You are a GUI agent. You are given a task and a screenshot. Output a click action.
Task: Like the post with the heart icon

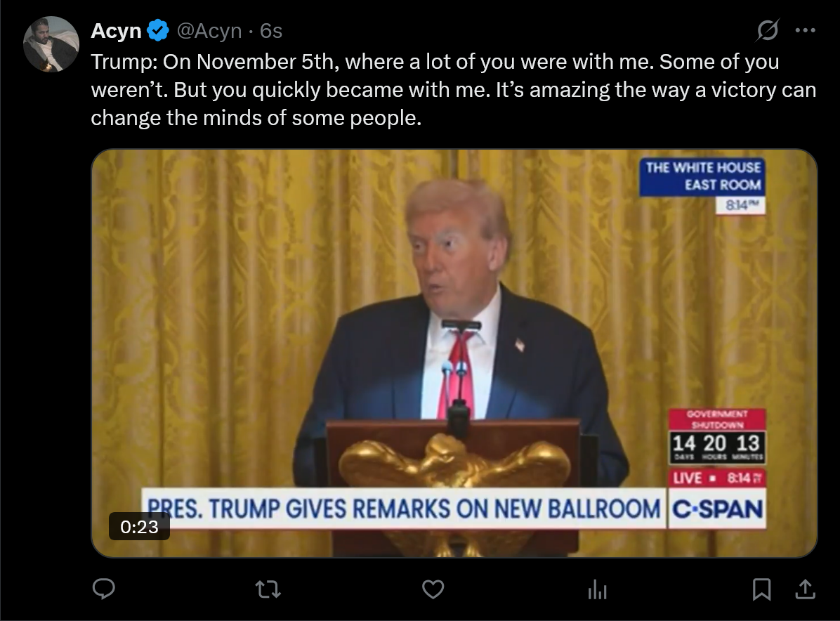pyautogui.click(x=433, y=589)
